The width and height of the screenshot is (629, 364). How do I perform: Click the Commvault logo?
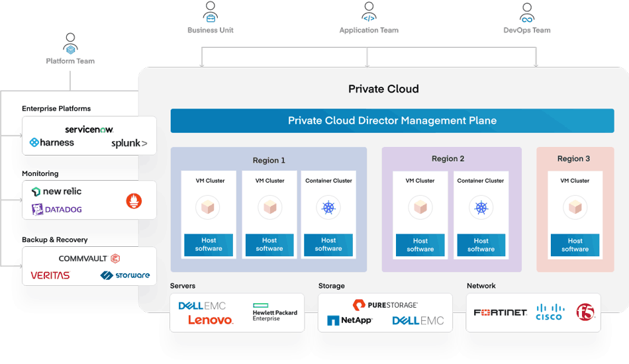(89, 259)
